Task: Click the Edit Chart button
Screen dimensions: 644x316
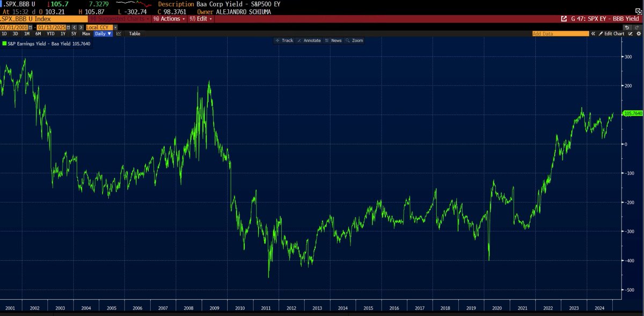Action: coord(611,33)
